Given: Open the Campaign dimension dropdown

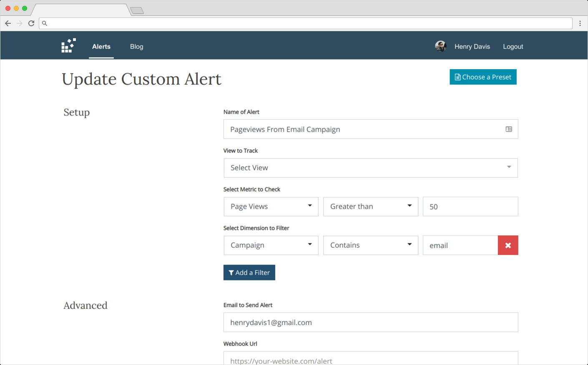Looking at the screenshot, I should pos(271,245).
